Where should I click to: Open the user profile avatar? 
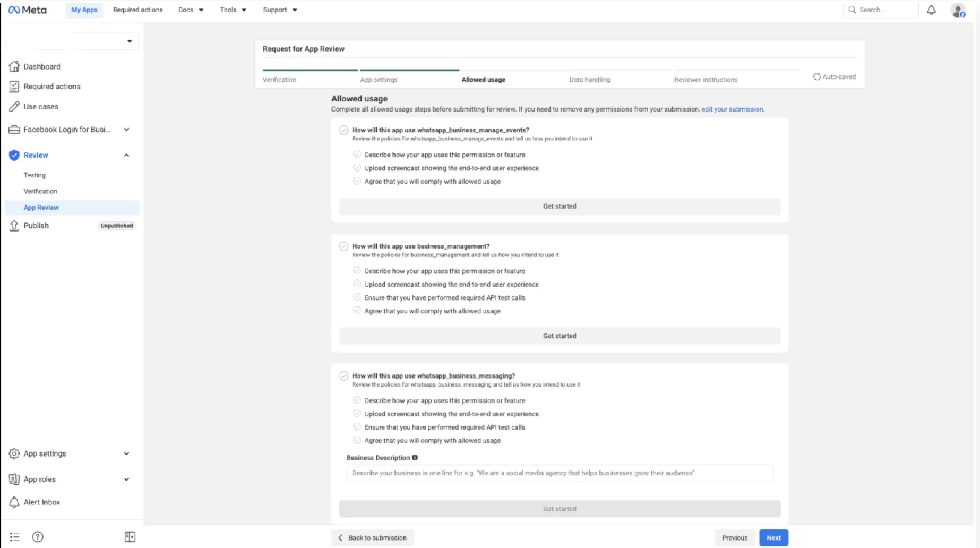(x=958, y=10)
